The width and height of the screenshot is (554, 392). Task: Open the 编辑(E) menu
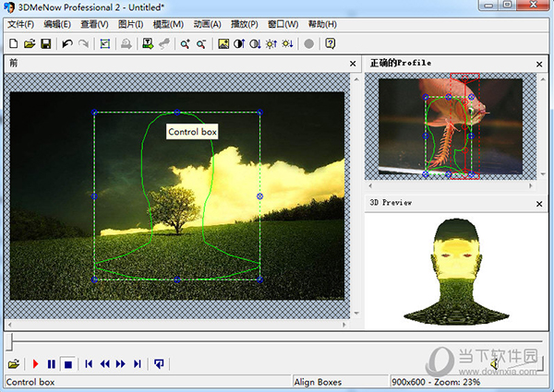[x=57, y=24]
